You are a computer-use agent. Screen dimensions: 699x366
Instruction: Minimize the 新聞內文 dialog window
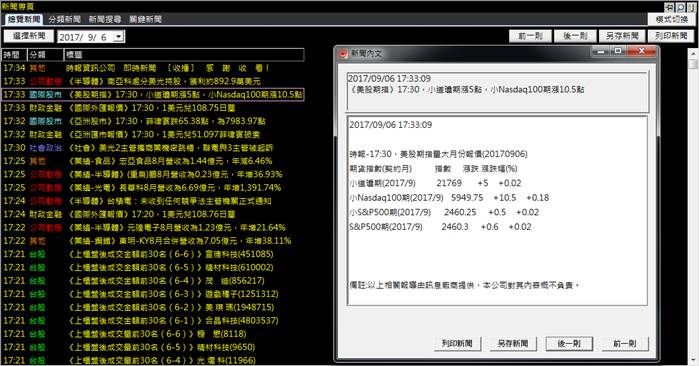tap(600, 51)
